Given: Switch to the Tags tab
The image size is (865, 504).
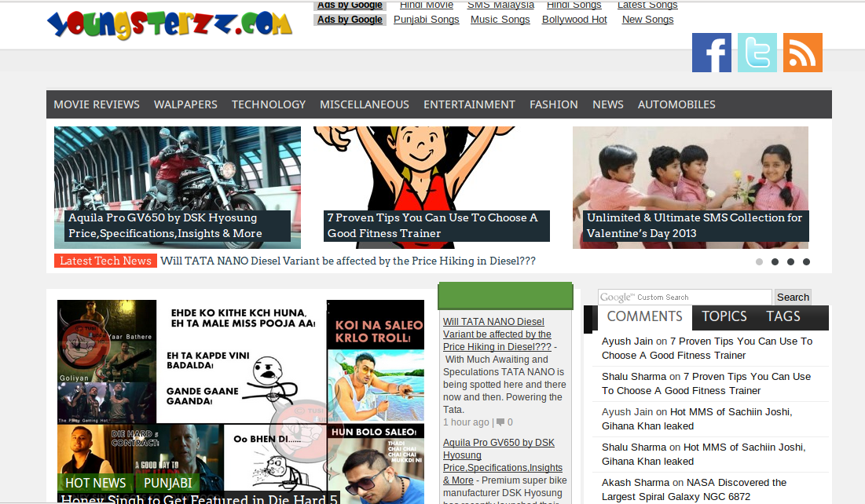Looking at the screenshot, I should coord(783,316).
